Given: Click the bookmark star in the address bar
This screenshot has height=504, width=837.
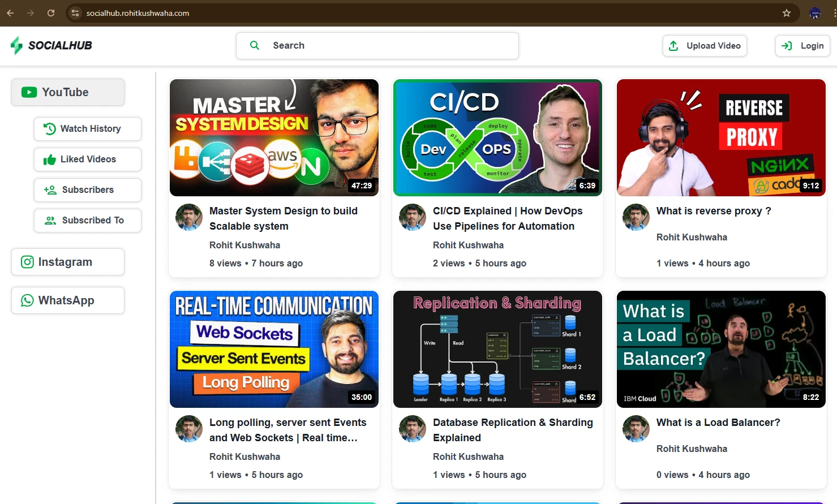Looking at the screenshot, I should 787,12.
